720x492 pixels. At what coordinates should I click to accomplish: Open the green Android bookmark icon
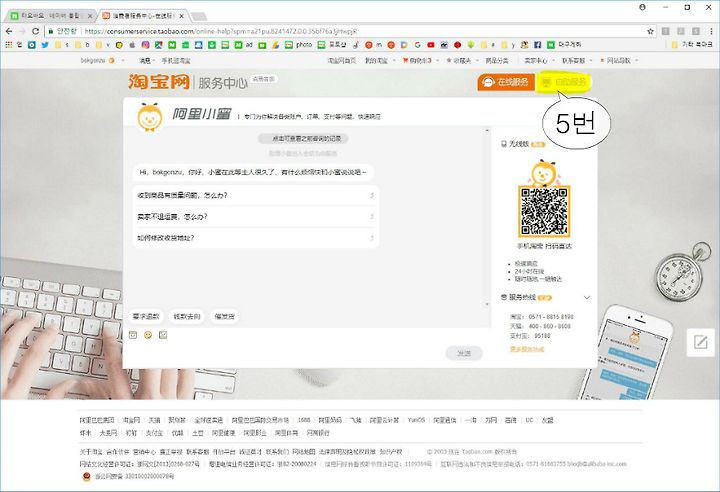pyautogui.click(x=471, y=45)
